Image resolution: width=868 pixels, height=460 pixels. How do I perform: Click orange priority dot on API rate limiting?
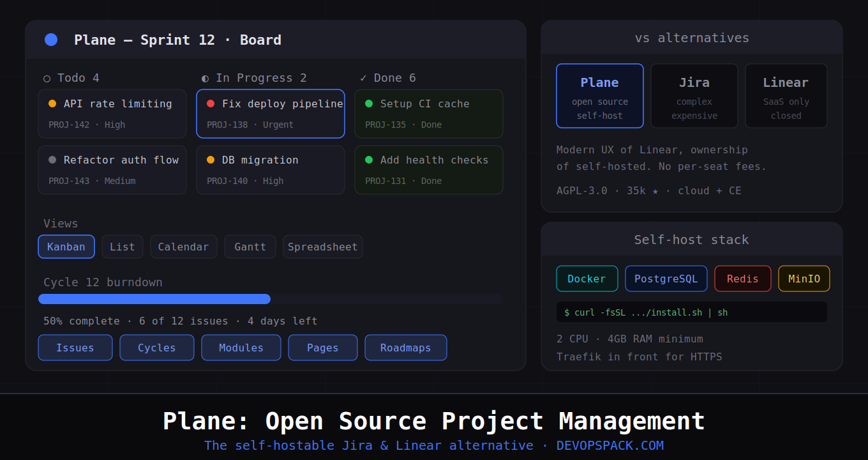pyautogui.click(x=52, y=103)
